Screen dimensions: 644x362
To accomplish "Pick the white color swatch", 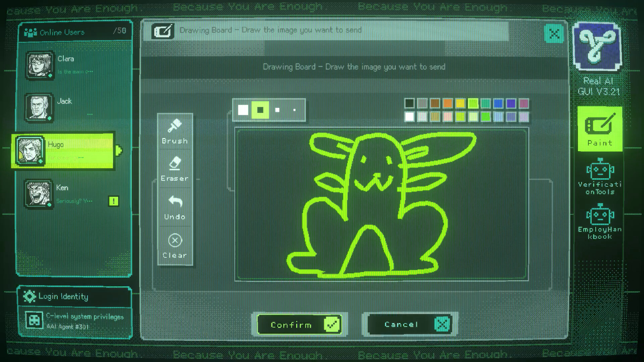I will [409, 117].
